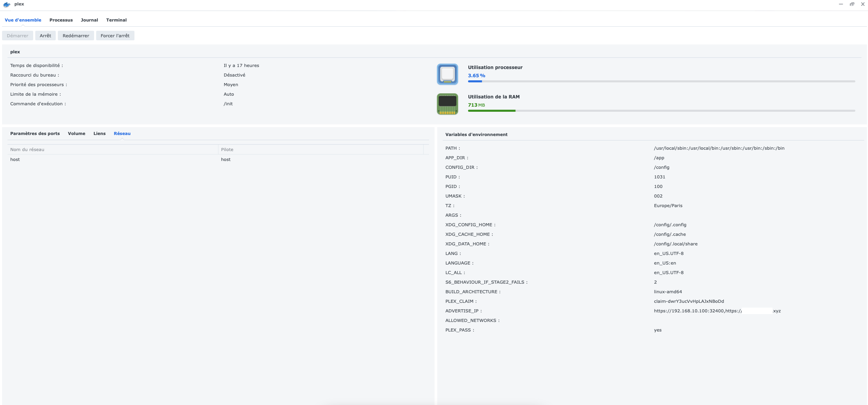Click Forcer l'arrêt button
Viewport: 868px width, 405px height.
pos(115,36)
